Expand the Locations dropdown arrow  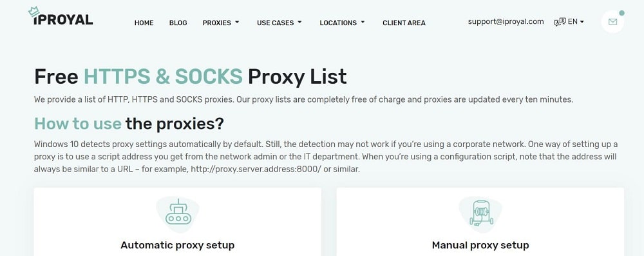pos(363,22)
